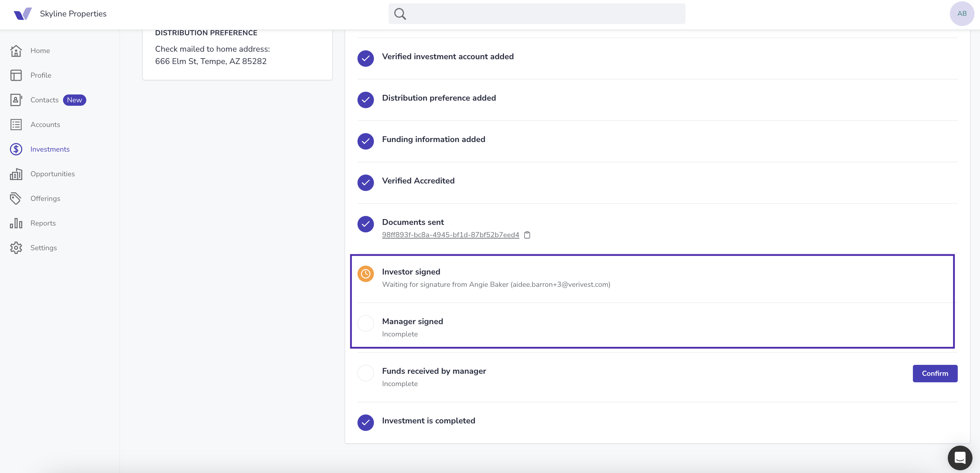980x473 pixels.
Task: Click the Profile layout icon
Action: point(16,75)
